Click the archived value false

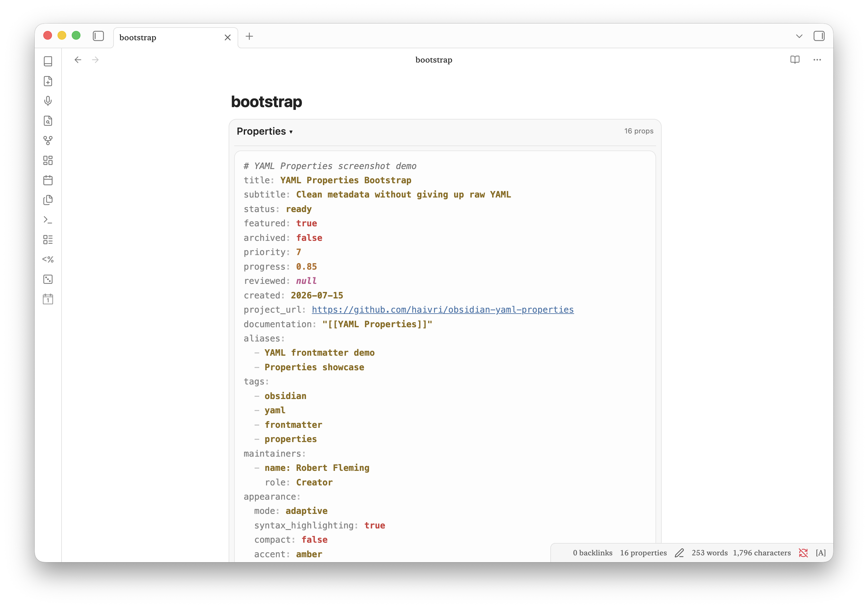(x=309, y=238)
